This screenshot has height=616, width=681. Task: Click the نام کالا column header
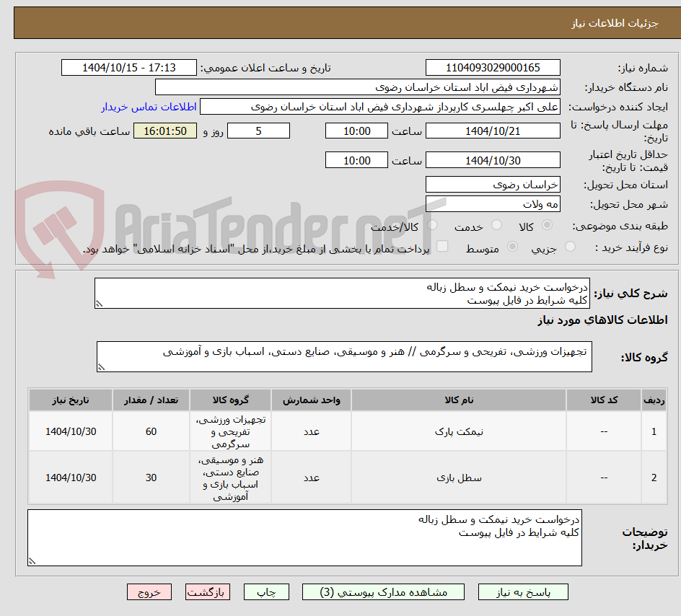click(x=459, y=400)
